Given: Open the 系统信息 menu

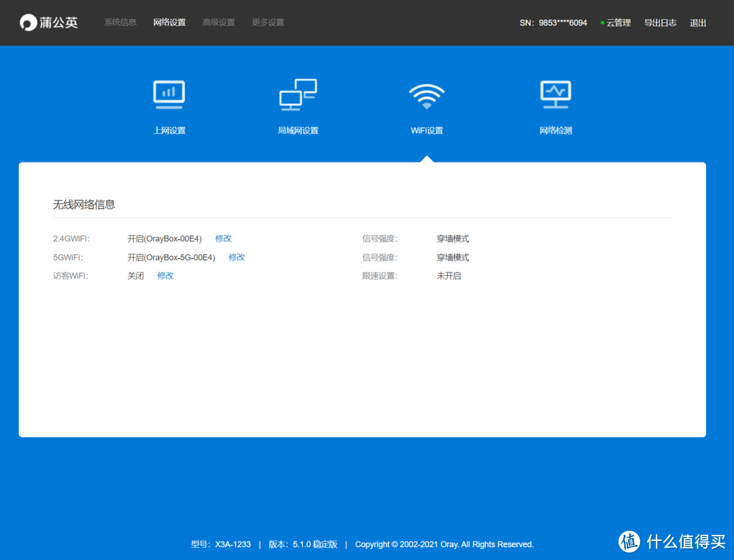Looking at the screenshot, I should tap(120, 22).
